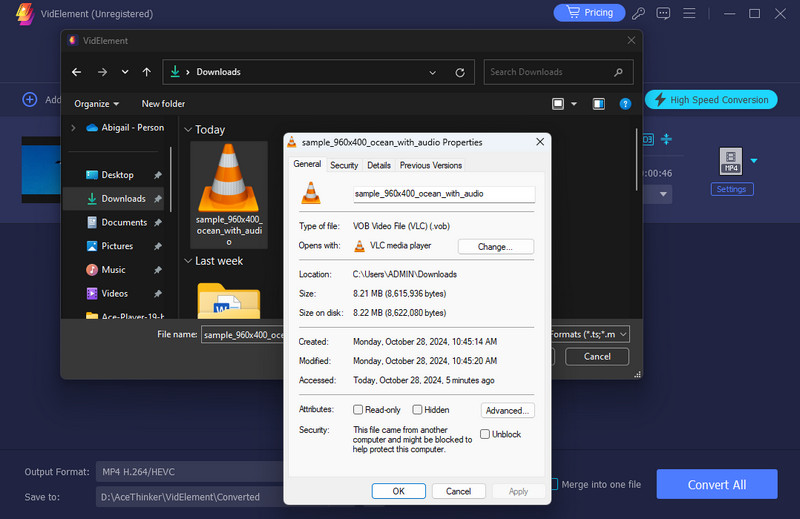
Task: Click the Search Downloads box
Action: pyautogui.click(x=558, y=72)
